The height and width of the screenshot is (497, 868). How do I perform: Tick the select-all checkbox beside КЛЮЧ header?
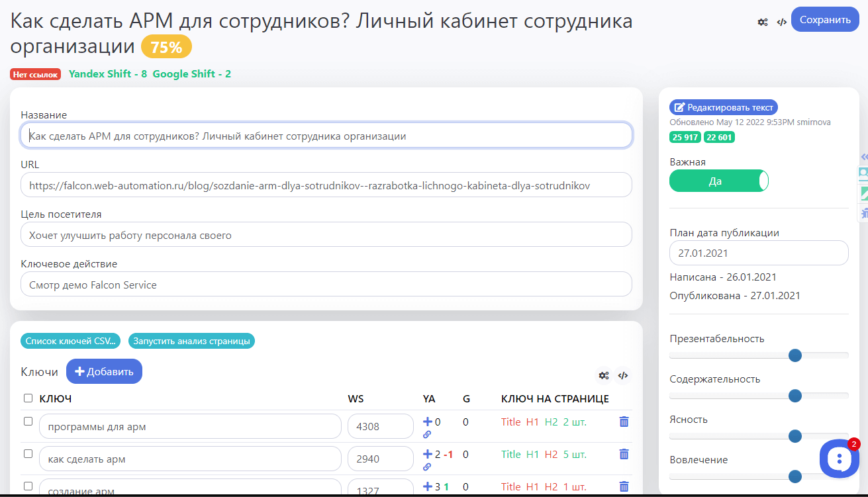28,398
